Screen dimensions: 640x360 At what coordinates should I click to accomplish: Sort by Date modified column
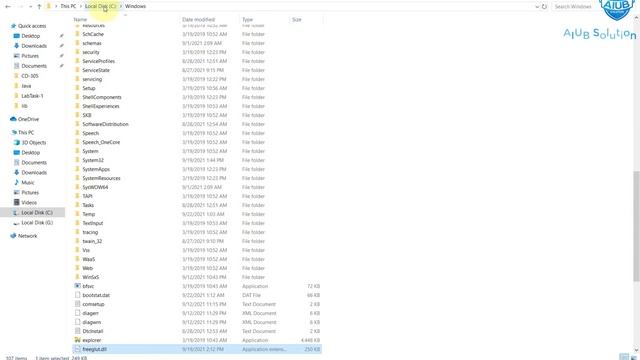click(x=198, y=19)
